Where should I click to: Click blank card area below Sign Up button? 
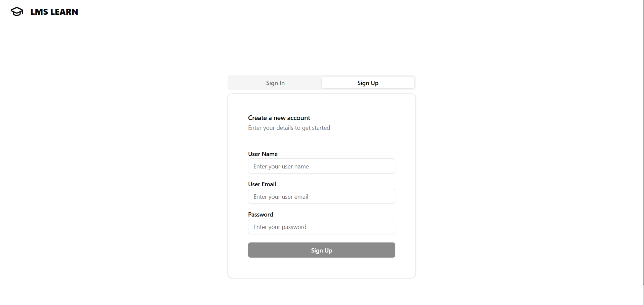tap(321, 268)
